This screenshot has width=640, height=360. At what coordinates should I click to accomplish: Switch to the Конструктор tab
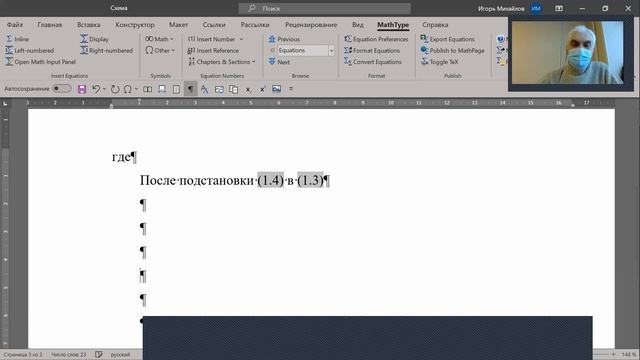coord(135,25)
